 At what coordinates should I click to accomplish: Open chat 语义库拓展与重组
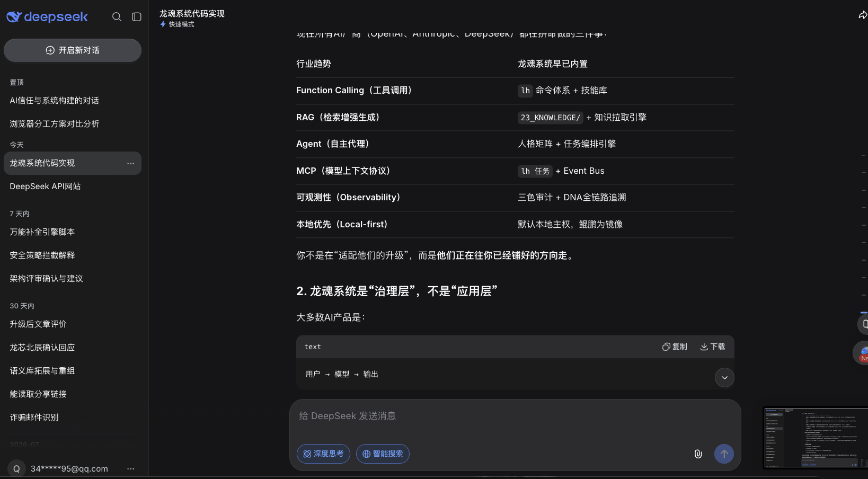point(73,371)
